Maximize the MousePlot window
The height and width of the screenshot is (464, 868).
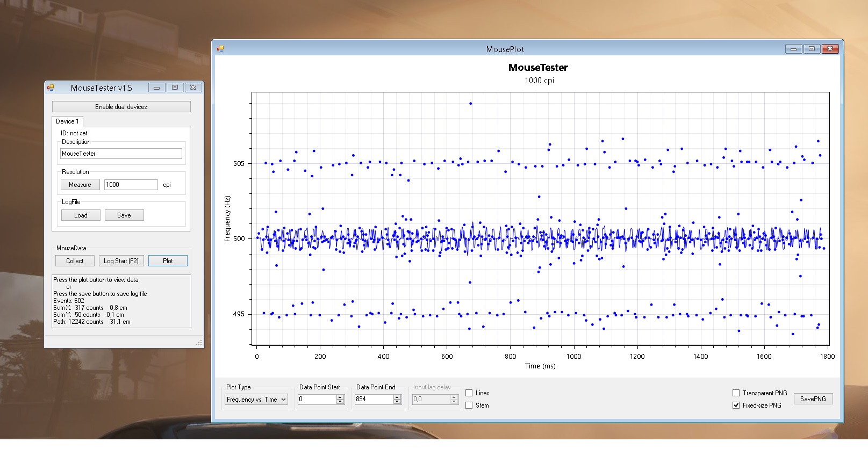(812, 49)
